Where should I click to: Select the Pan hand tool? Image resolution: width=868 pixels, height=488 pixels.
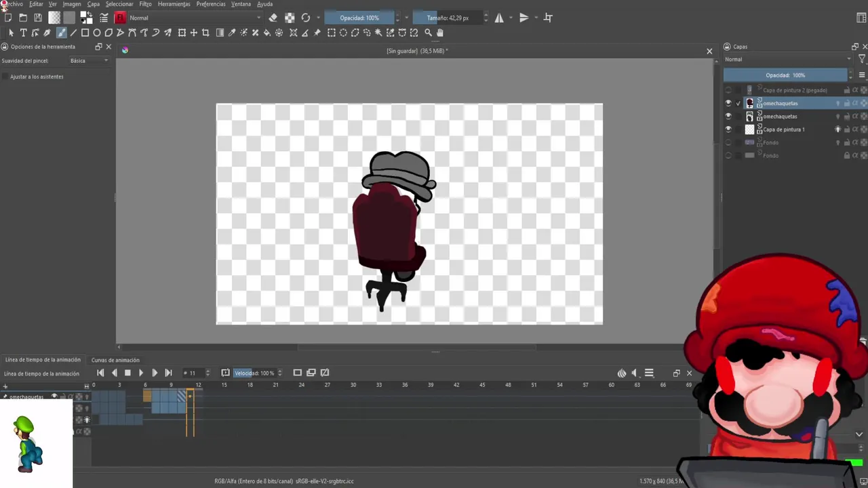tap(440, 33)
